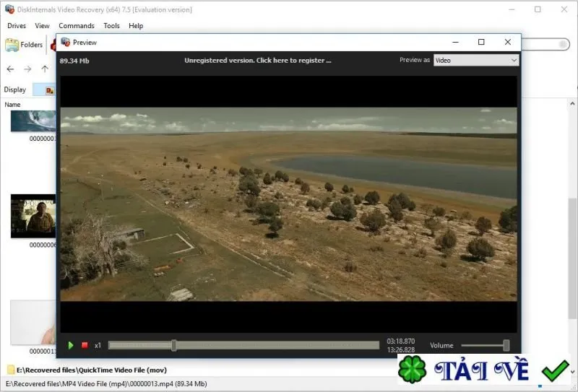
Task: Click the x1 playback speed label
Action: [x=98, y=346]
